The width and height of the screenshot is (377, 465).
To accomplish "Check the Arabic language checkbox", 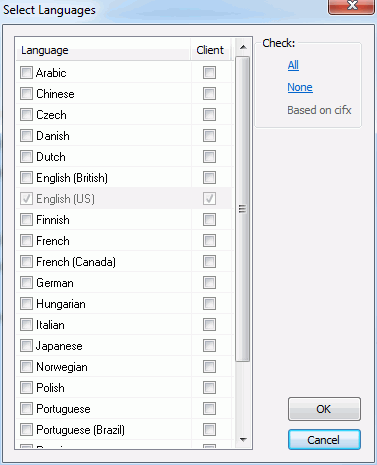I will tap(26, 72).
